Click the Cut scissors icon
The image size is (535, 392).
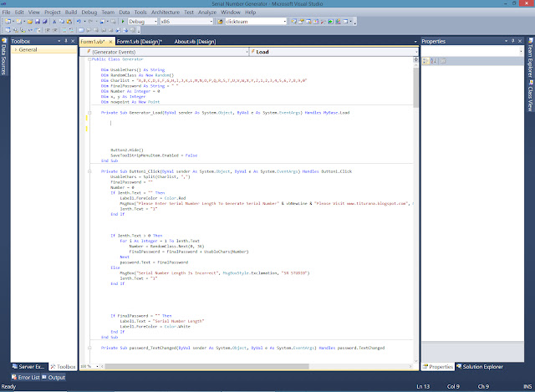click(x=54, y=21)
